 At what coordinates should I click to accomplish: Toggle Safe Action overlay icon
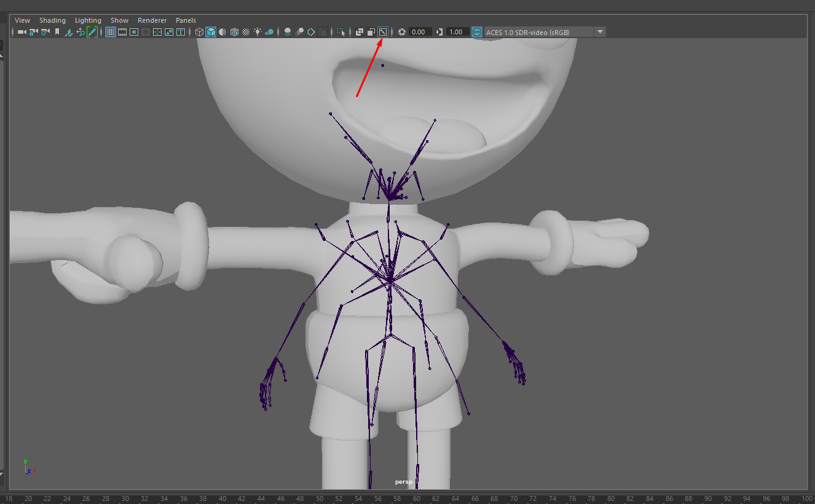point(169,32)
